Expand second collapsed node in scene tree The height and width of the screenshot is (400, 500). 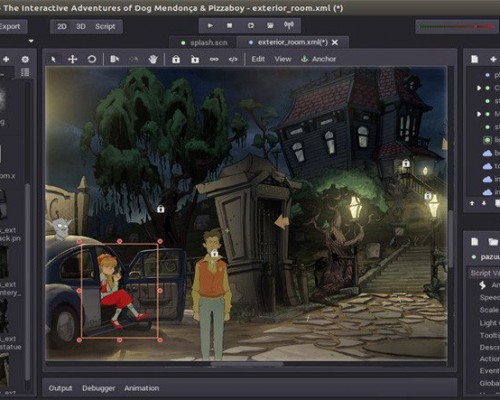coord(479,114)
